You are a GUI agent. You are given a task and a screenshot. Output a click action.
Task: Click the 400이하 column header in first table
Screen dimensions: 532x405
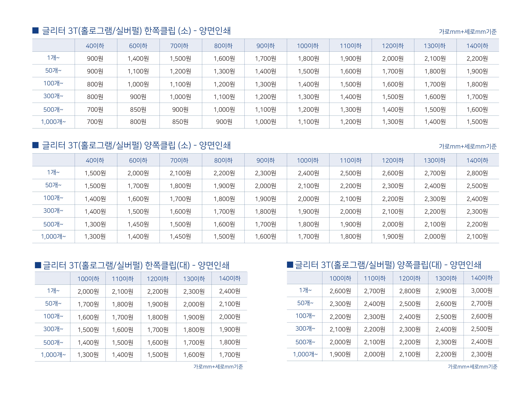coord(95,46)
